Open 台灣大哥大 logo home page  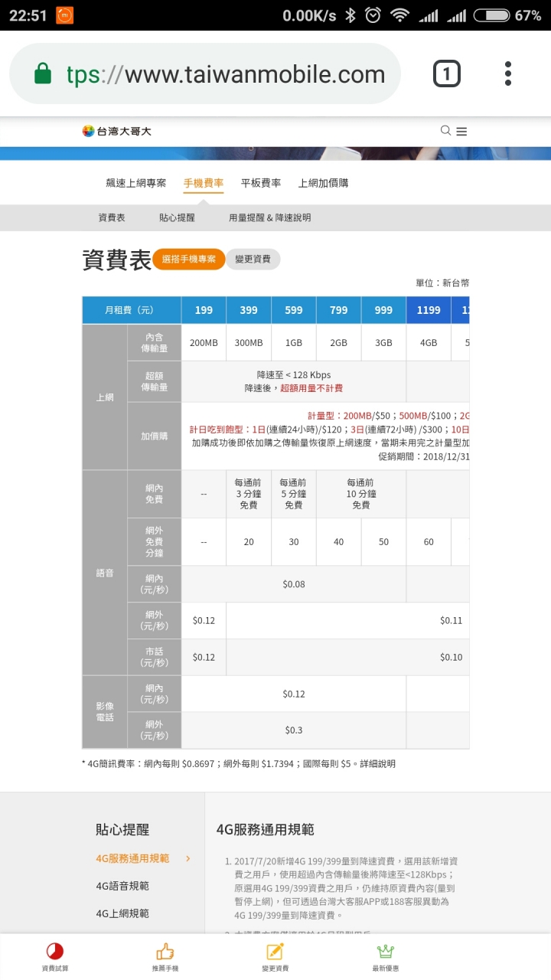tap(117, 131)
